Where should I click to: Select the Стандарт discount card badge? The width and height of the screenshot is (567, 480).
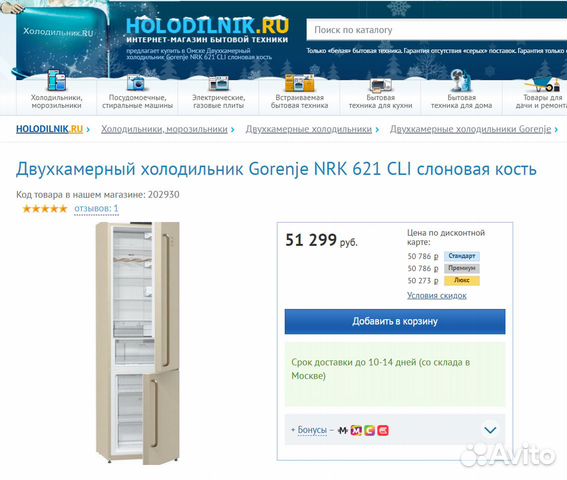pos(461,256)
